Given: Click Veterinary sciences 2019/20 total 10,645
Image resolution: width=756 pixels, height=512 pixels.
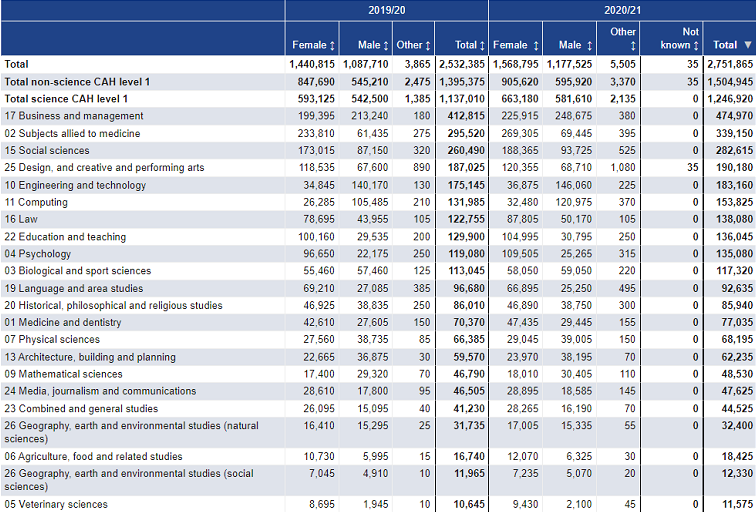Looking at the screenshot, I should 469,504.
